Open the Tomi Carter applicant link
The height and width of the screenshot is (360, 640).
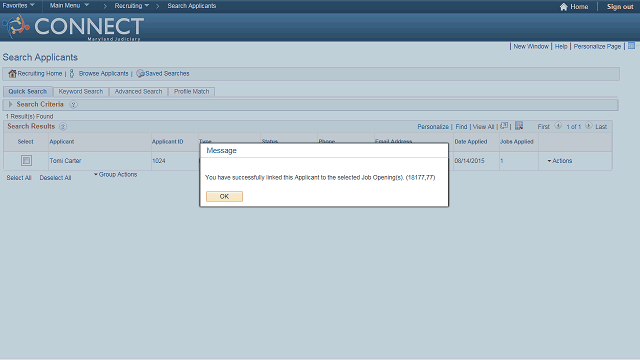tap(65, 161)
